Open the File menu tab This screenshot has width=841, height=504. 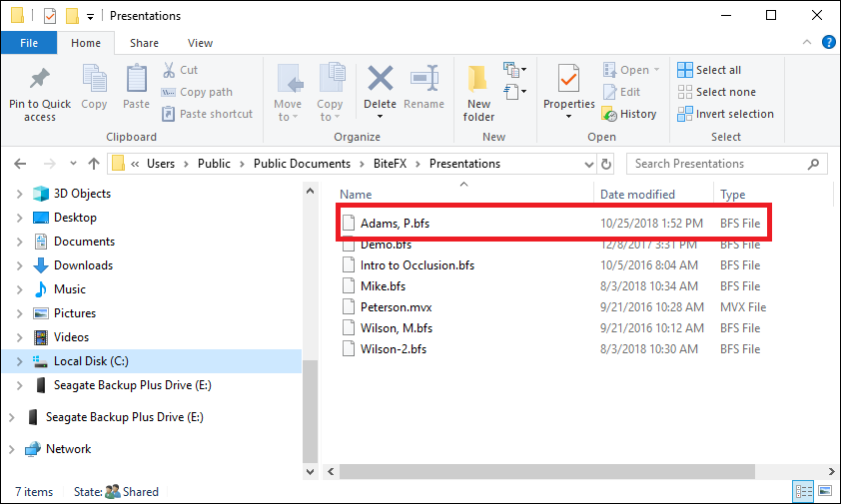click(x=29, y=43)
